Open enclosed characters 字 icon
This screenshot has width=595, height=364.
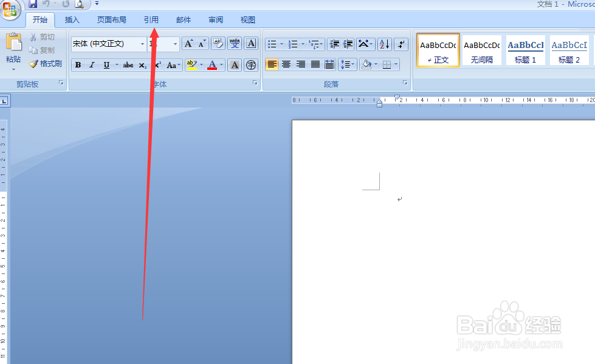(251, 65)
